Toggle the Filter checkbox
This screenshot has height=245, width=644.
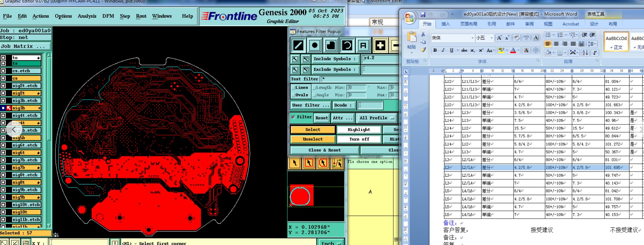click(293, 117)
